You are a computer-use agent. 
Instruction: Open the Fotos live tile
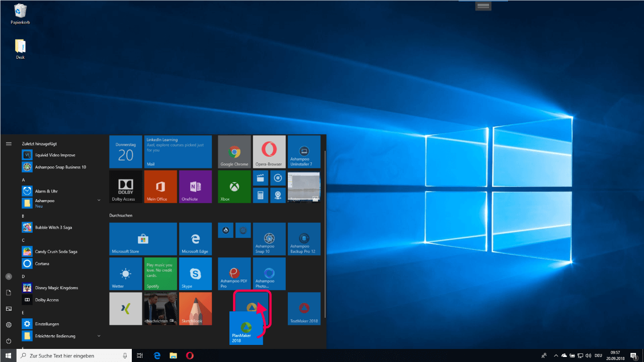(x=304, y=187)
